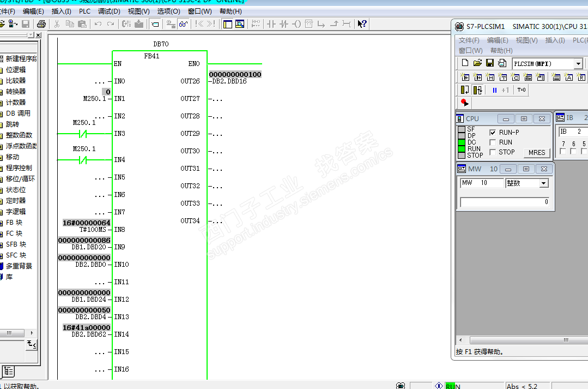Insert timer T view in PLCSIM
Image resolution: width=588 pixels, height=389 pixels.
tap(503, 77)
